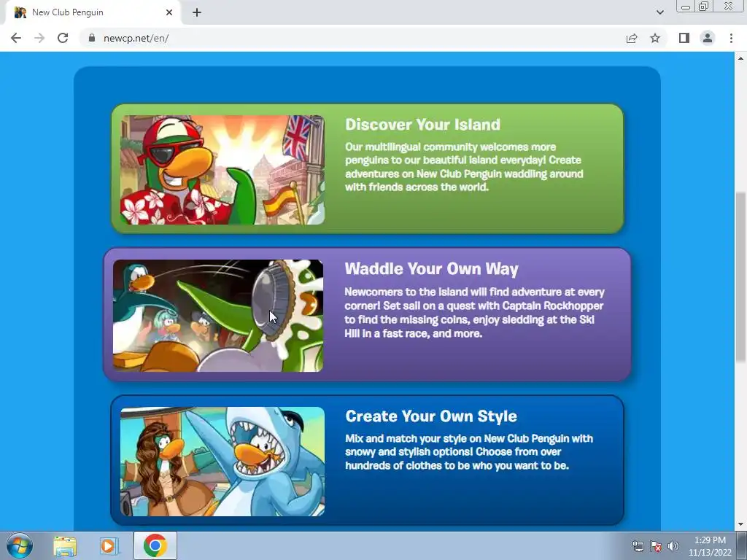This screenshot has height=560, width=747.
Task: Open the volume speaker tray icon
Action: pos(673,546)
